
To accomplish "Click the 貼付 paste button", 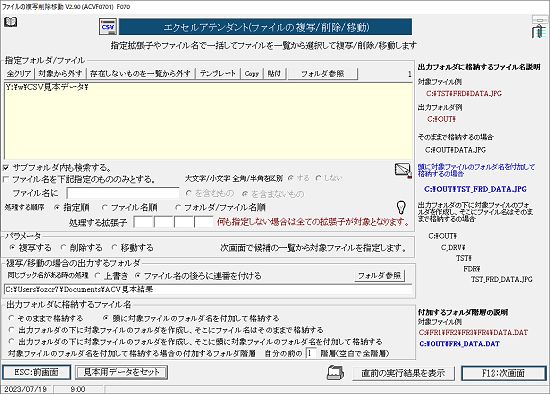I will (274, 74).
